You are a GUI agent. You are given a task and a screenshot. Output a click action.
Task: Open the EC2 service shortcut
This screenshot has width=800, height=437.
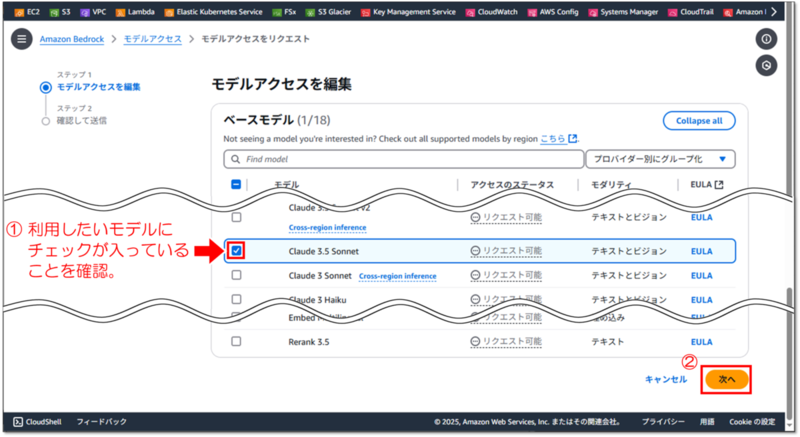click(x=27, y=12)
